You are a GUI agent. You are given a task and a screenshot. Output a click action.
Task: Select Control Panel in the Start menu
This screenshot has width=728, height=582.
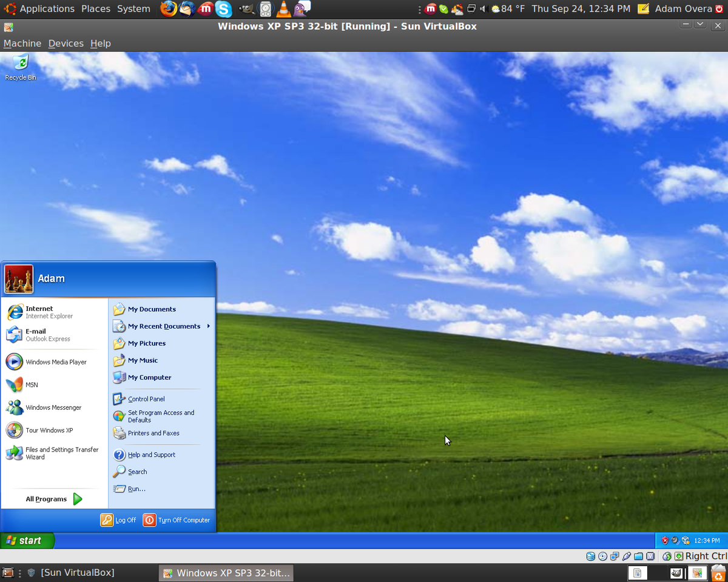tap(147, 398)
